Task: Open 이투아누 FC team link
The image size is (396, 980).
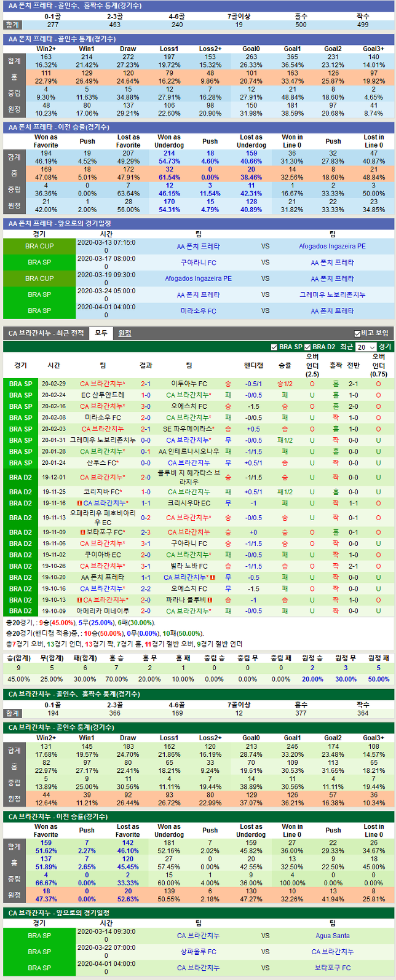Action: [x=189, y=384]
